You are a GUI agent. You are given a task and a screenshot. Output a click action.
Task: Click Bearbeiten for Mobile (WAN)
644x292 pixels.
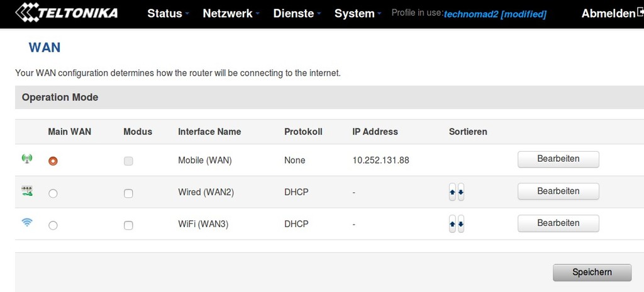[558, 159]
